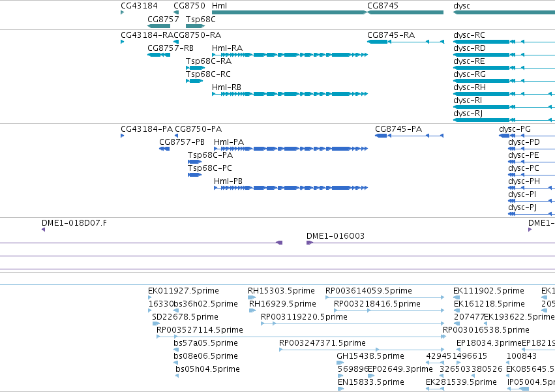Image resolution: width=555 pixels, height=392 pixels.
Task: Select the Tsp68C-RA transcript label
Action: click(x=209, y=61)
